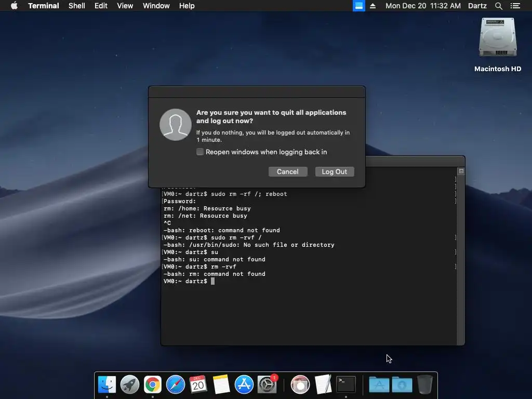The width and height of the screenshot is (532, 399).
Task: Open TextEdit from the Dock
Action: click(x=323, y=384)
